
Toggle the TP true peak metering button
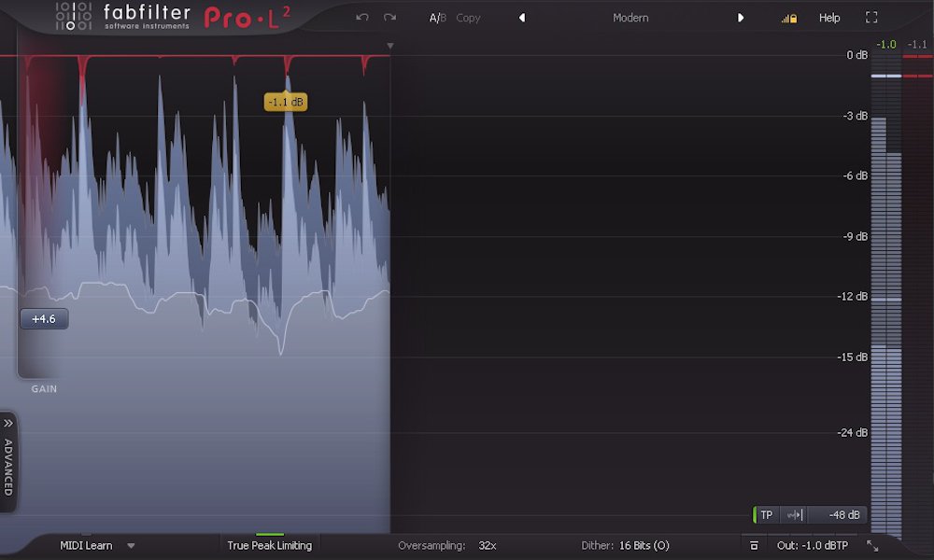pos(766,515)
